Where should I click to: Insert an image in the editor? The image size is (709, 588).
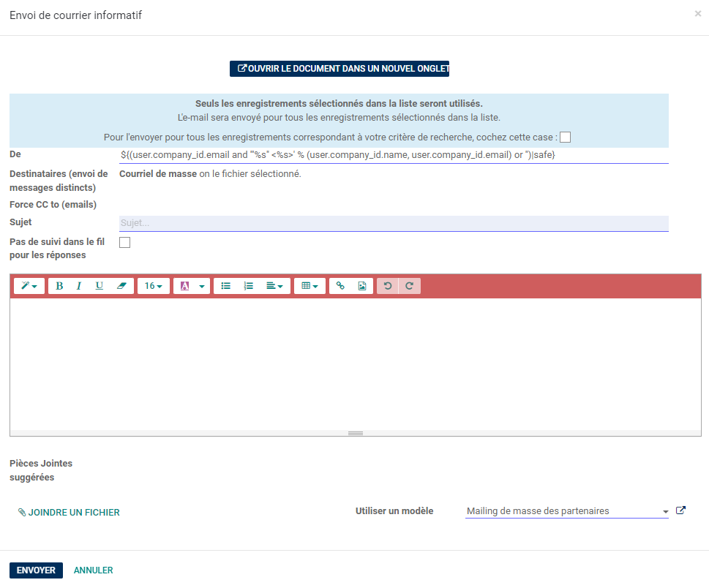362,286
